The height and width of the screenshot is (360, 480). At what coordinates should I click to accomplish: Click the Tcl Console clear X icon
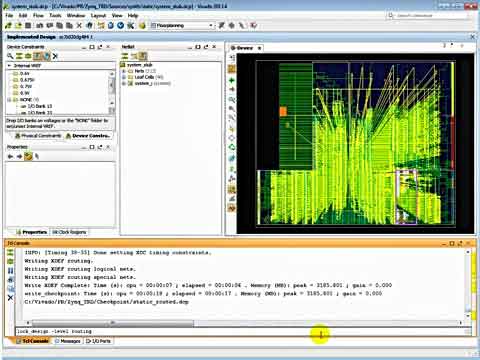10,297
